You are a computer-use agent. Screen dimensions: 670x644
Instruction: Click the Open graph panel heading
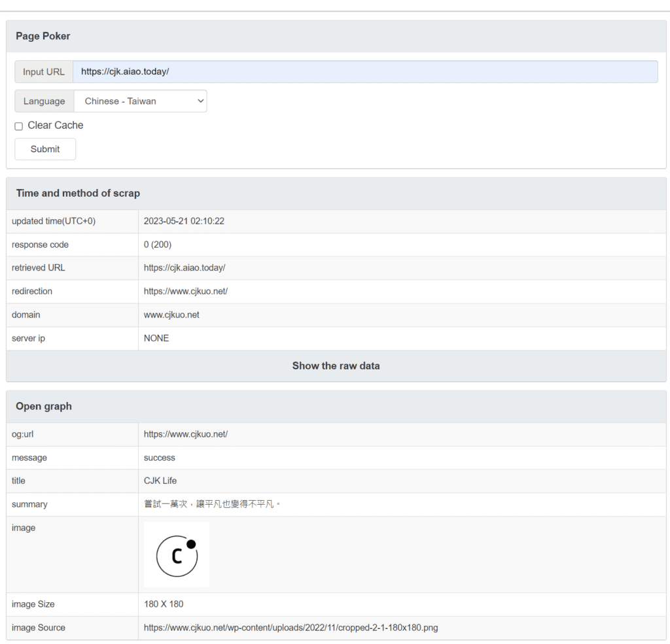[44, 407]
